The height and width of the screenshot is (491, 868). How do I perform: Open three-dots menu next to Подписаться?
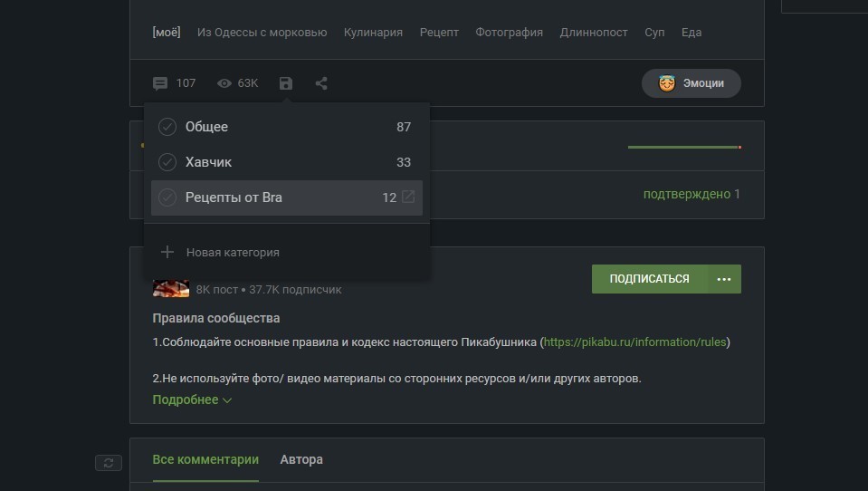(x=724, y=279)
